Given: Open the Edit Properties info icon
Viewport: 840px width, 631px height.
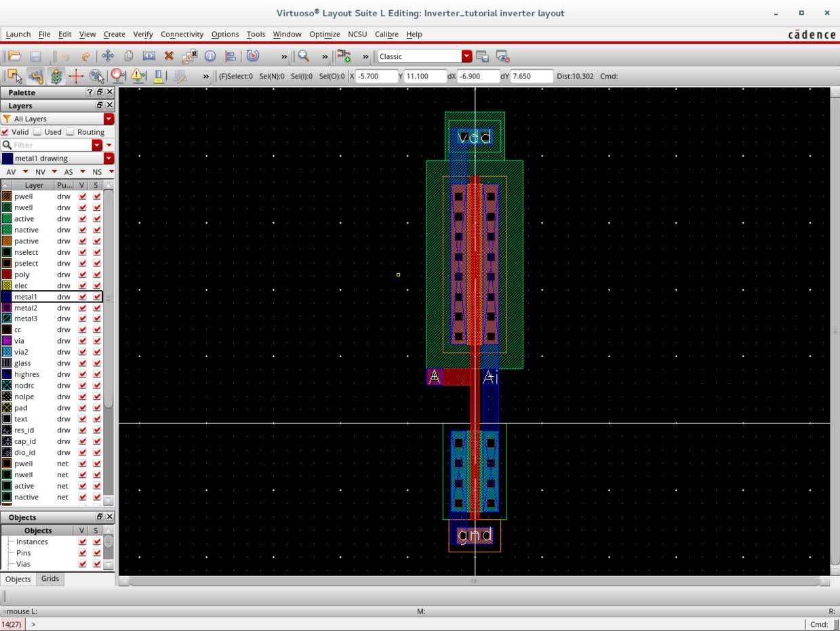Looking at the screenshot, I should click(x=210, y=56).
